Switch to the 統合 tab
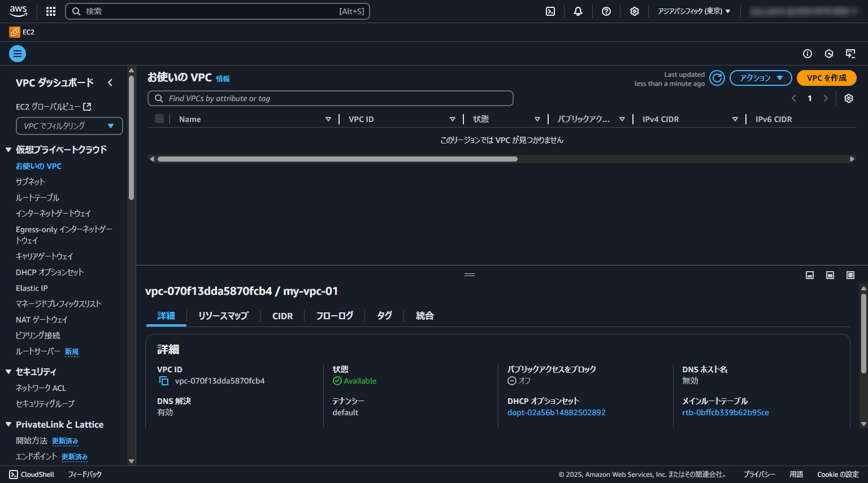Viewport: 868px width, 483px height. coord(425,316)
